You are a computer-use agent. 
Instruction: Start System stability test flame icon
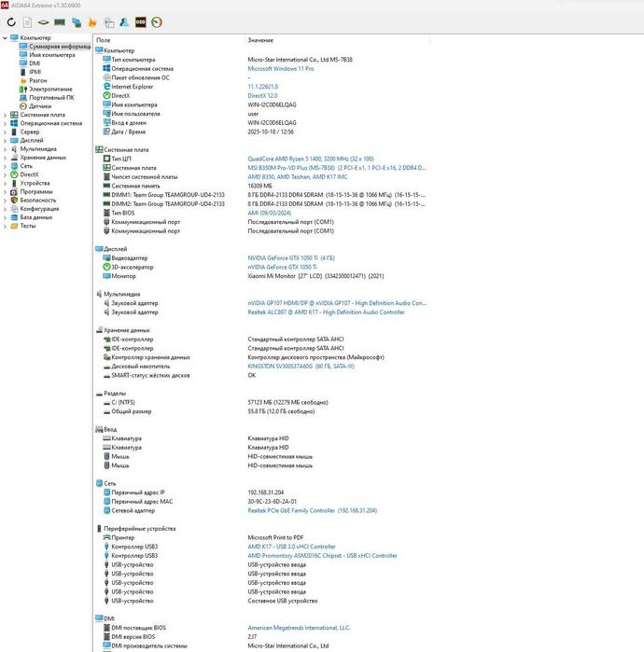tap(92, 22)
